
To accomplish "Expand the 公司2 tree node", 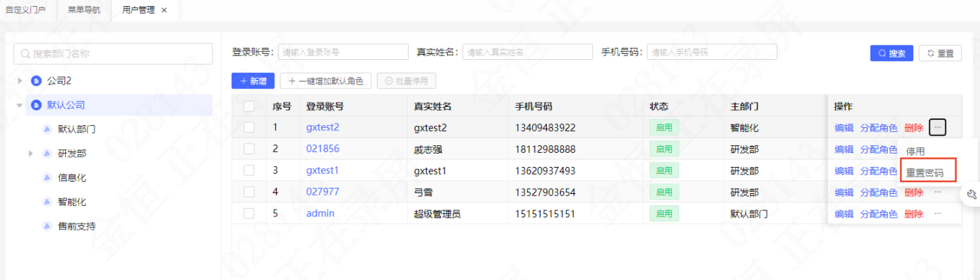I will click(x=19, y=81).
